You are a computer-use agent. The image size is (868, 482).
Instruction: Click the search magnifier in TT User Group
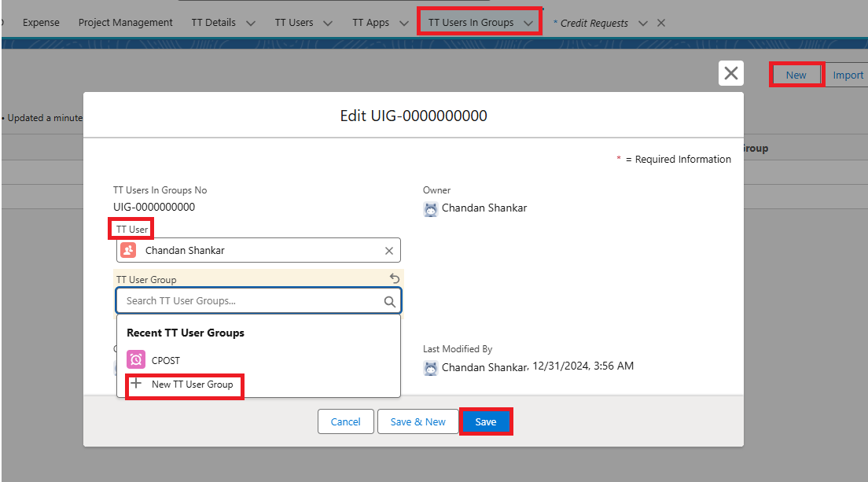(x=390, y=301)
